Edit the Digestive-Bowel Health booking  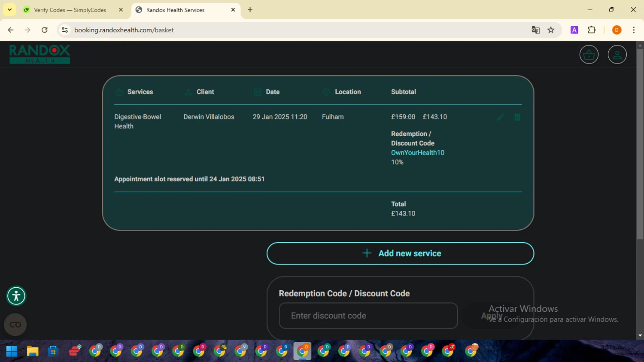(500, 117)
